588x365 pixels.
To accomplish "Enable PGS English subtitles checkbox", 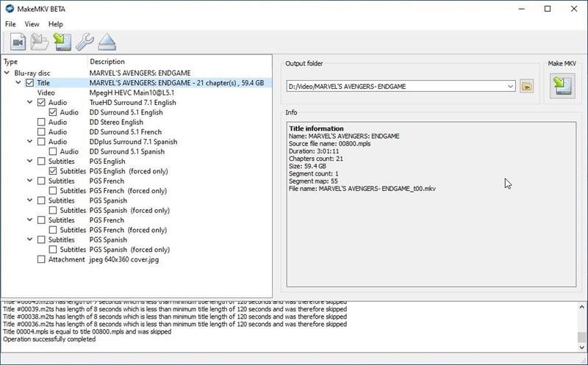I will pos(41,161).
